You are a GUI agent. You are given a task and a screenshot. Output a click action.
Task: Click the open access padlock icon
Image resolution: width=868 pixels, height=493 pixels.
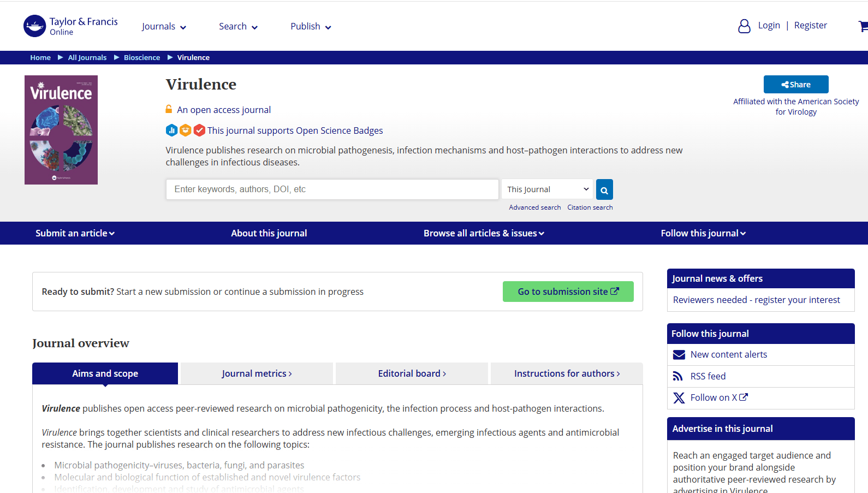point(169,109)
